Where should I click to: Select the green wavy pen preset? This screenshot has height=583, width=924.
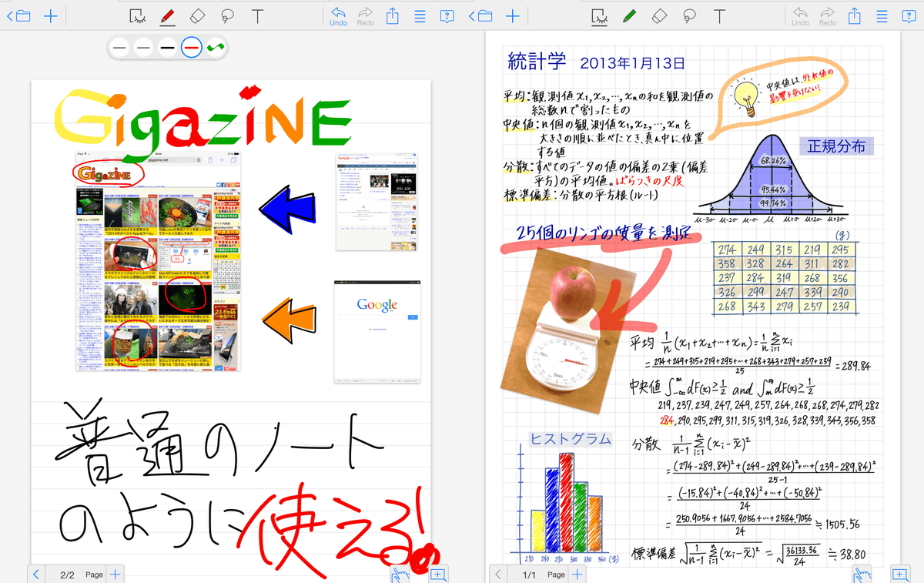[x=216, y=48]
